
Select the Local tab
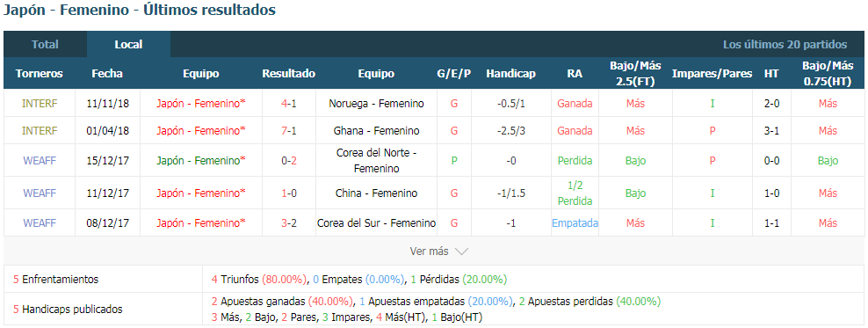coord(128,44)
